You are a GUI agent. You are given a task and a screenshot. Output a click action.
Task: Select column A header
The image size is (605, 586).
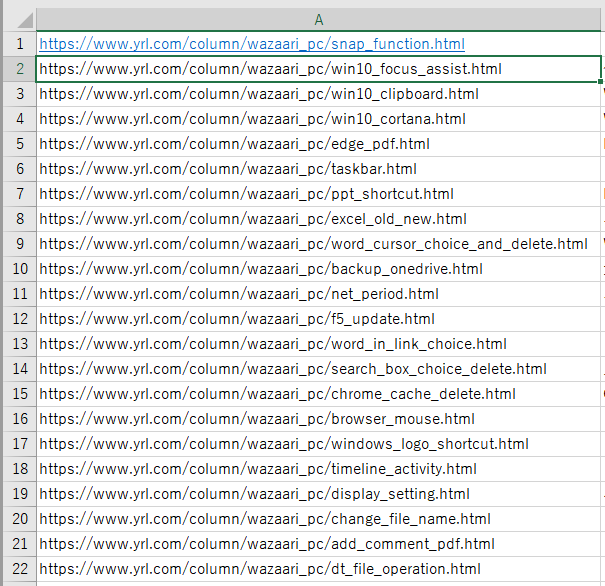319,19
